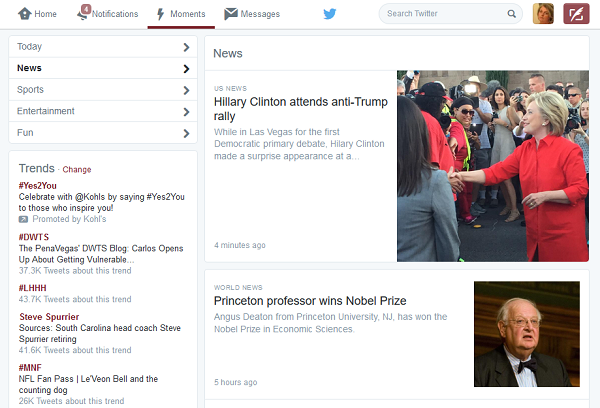Select the Today moments category
Image resolution: width=600 pixels, height=408 pixels.
click(x=103, y=47)
